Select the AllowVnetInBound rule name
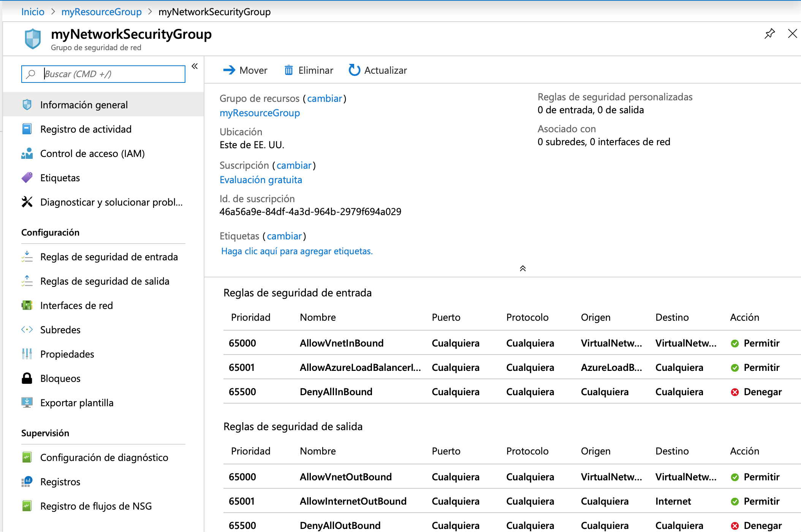Image resolution: width=801 pixels, height=532 pixels. coord(342,343)
